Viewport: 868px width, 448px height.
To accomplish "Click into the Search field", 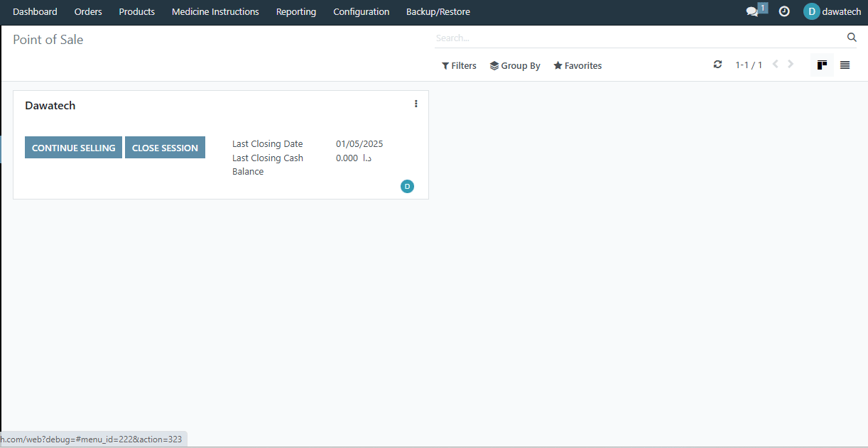I will tap(639, 38).
